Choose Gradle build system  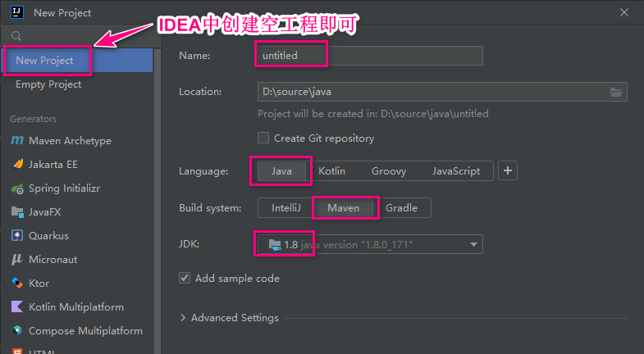click(401, 208)
